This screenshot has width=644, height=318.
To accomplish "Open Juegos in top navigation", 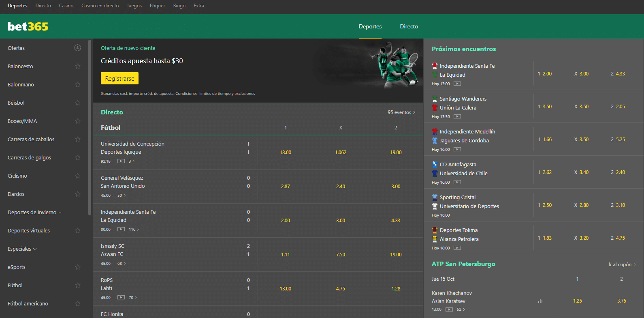I will pos(134,6).
